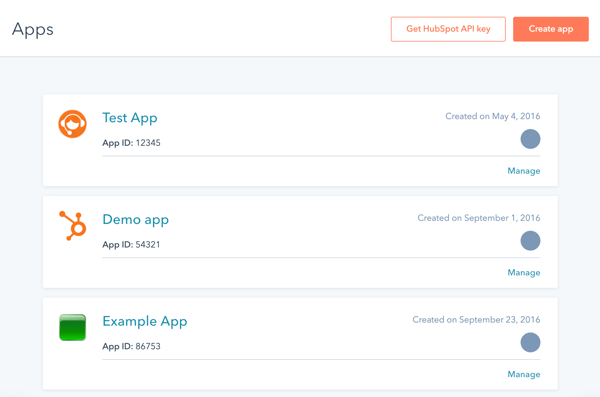Click the avatar circle in Demo app card
Image resolution: width=600 pixels, height=397 pixels.
(x=530, y=241)
